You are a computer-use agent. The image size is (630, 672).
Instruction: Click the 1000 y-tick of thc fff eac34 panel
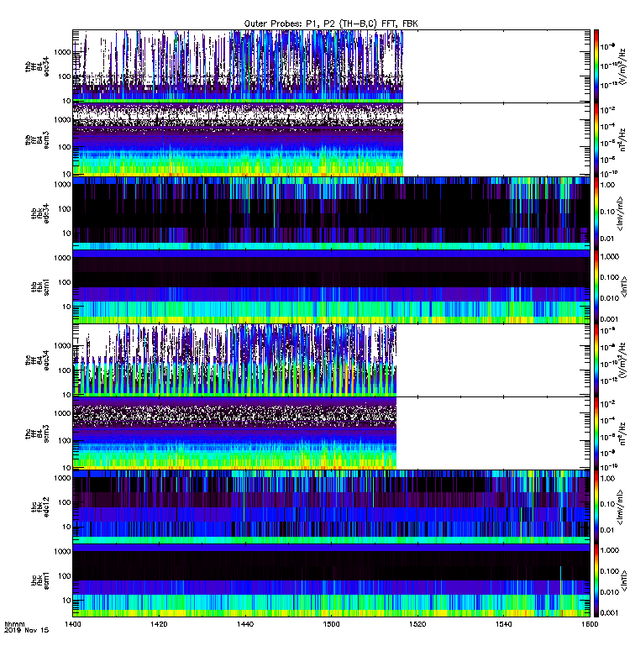tap(62, 345)
